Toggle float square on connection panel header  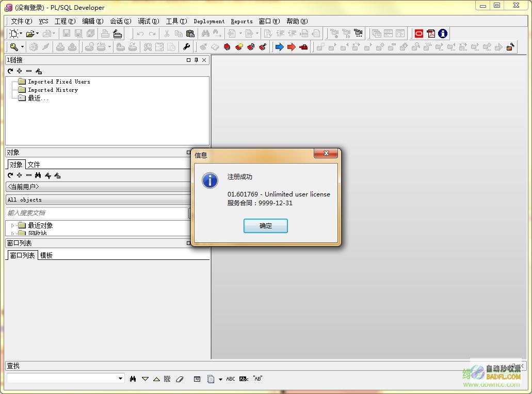[x=189, y=60]
